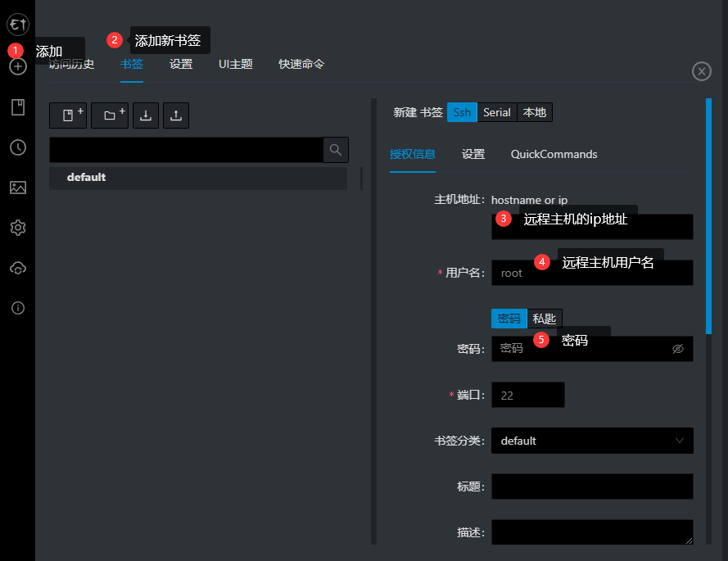Open terminal background image icon in sidebar
The image size is (728, 561).
(18, 188)
